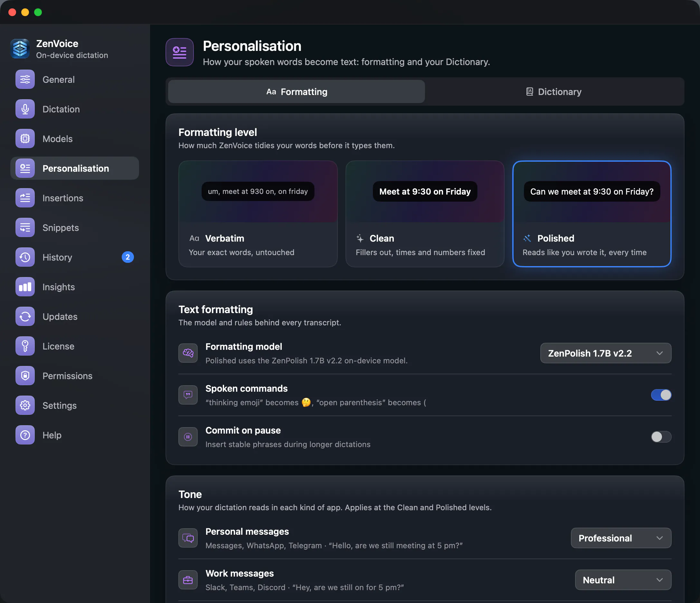700x603 pixels.
Task: Open Models via its chip icon
Action: 25,139
